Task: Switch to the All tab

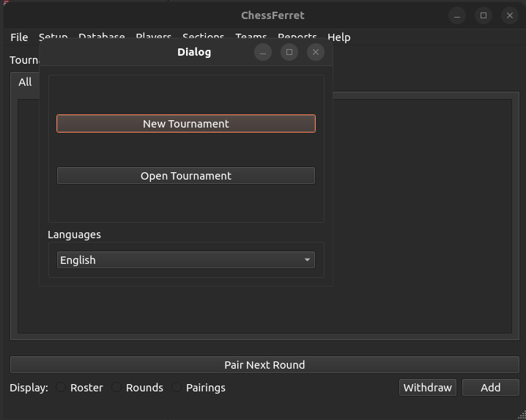Action: click(25, 82)
